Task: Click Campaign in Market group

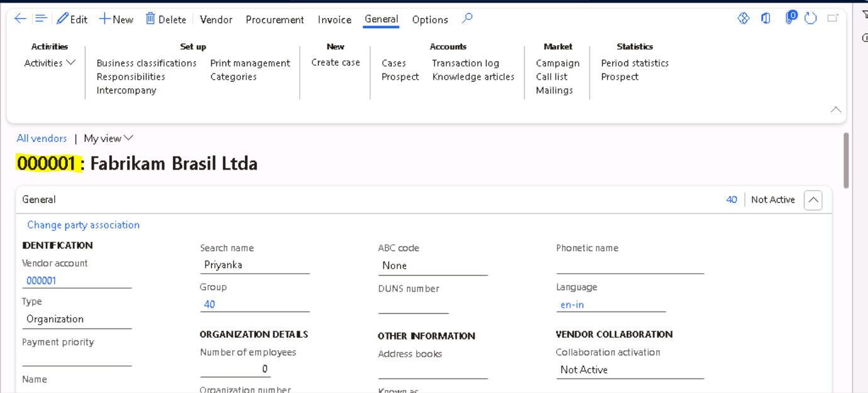Action: 558,63
